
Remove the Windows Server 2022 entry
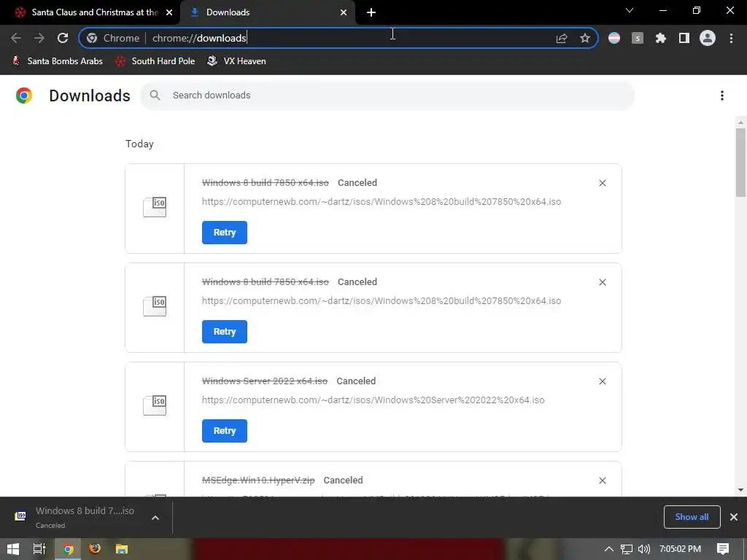(602, 381)
